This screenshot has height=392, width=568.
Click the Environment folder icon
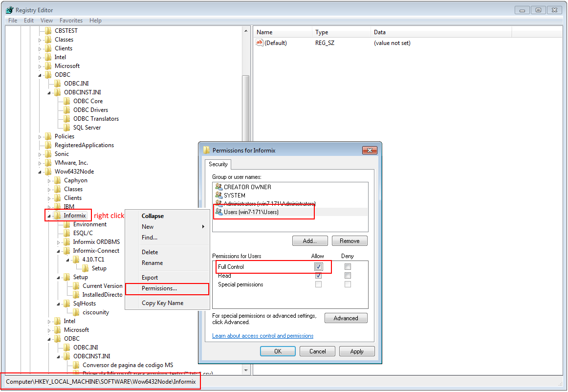click(67, 224)
